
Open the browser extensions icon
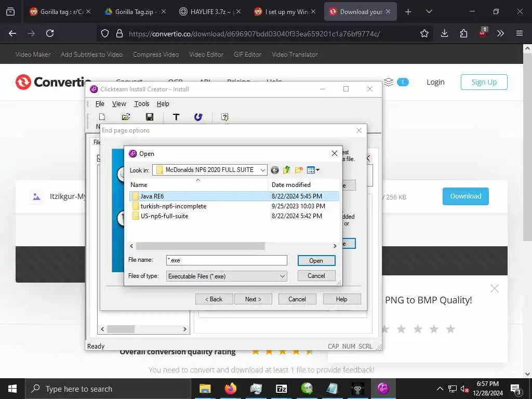pos(463,33)
